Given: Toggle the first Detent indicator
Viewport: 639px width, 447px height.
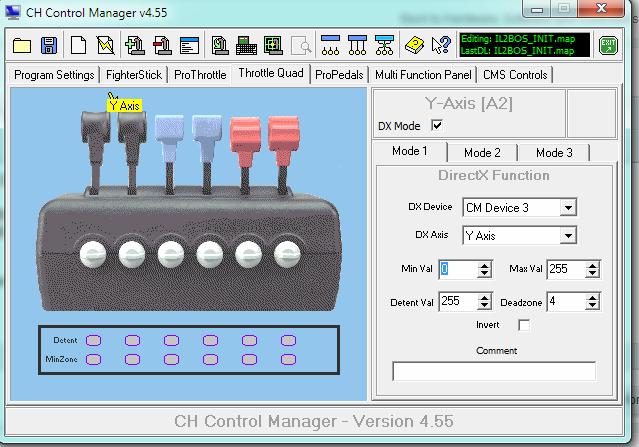Looking at the screenshot, I should pos(93,340).
